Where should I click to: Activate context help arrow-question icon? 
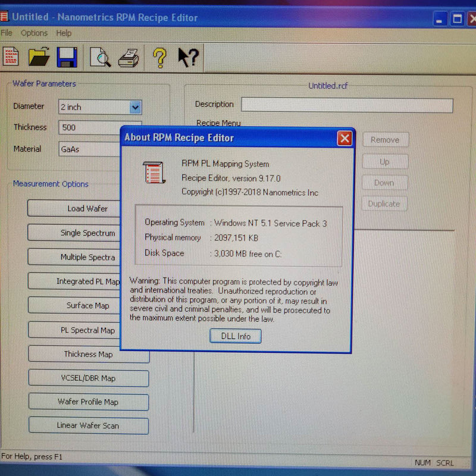[x=188, y=58]
